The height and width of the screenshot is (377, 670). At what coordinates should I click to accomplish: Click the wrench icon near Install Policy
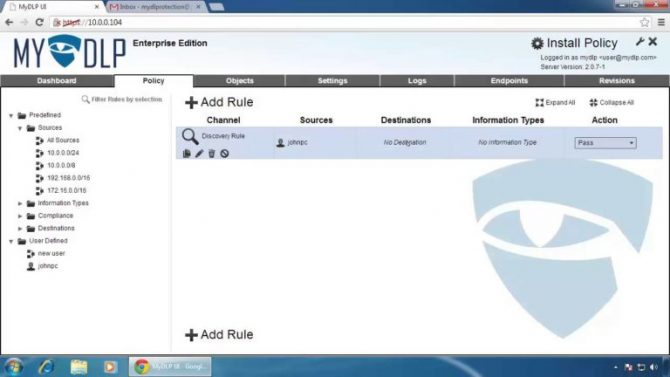[640, 41]
